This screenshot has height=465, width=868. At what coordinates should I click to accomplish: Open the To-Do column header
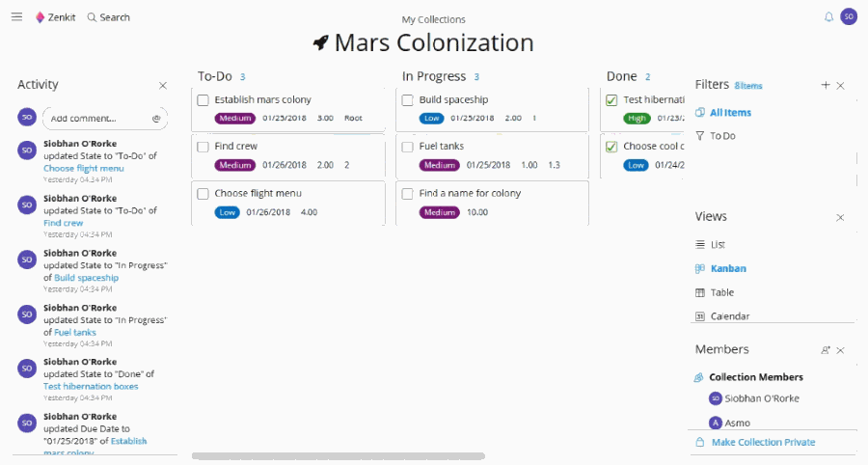coord(215,76)
